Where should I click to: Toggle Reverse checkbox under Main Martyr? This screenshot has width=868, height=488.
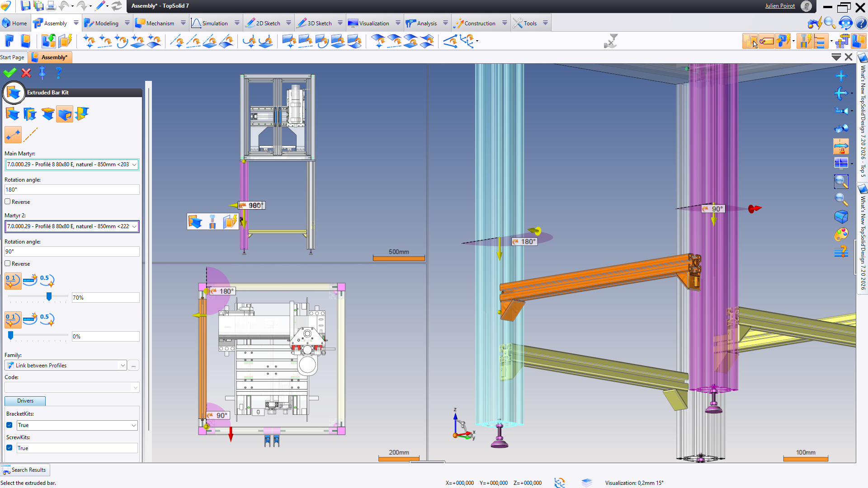point(8,202)
